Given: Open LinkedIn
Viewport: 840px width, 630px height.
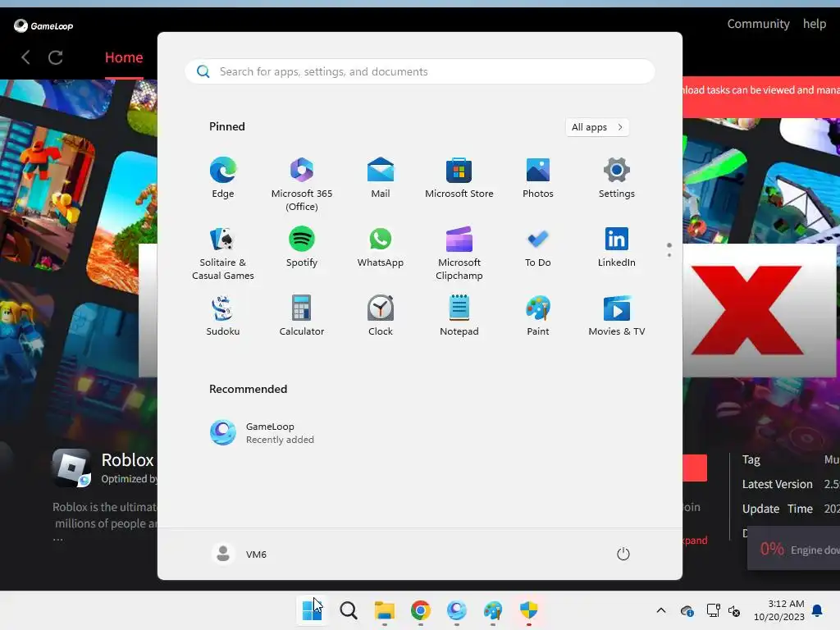Looking at the screenshot, I should coord(617,247).
